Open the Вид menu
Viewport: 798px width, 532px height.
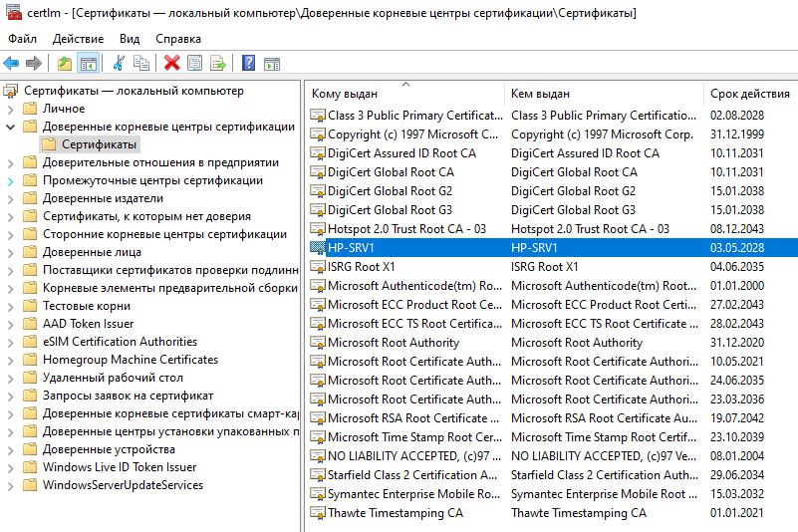coord(130,39)
